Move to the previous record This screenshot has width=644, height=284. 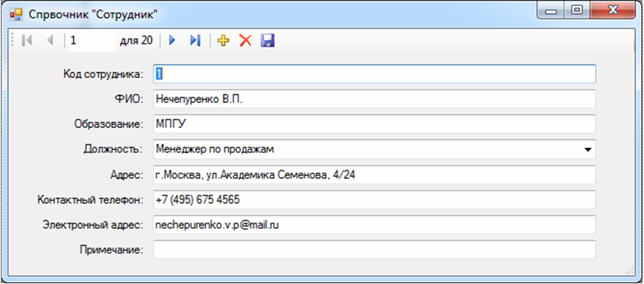pyautogui.click(x=50, y=40)
